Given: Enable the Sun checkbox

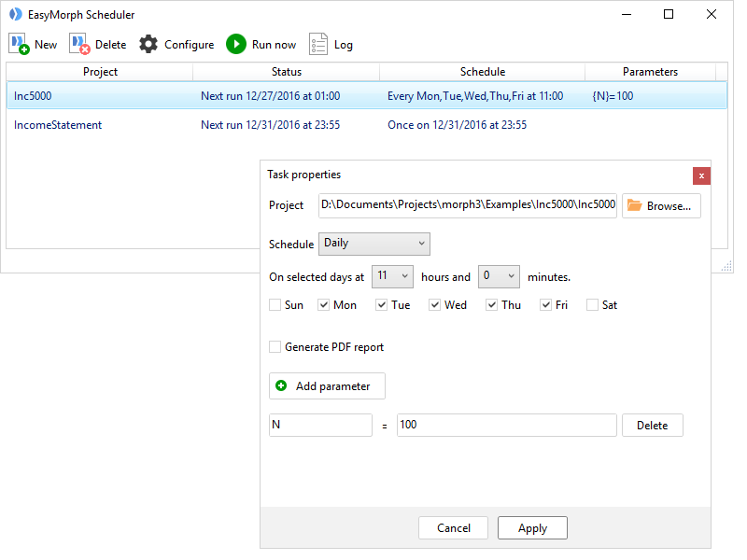Looking at the screenshot, I should [275, 305].
